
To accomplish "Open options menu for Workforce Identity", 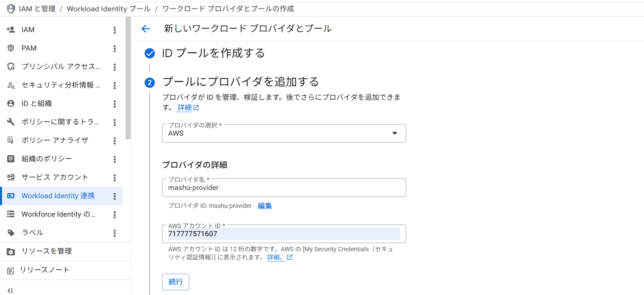I will (115, 215).
